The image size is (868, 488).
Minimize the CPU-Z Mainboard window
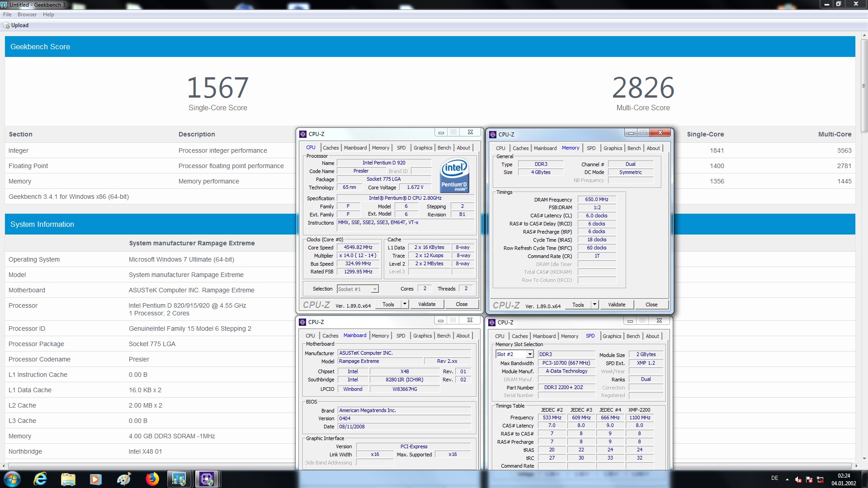point(440,320)
